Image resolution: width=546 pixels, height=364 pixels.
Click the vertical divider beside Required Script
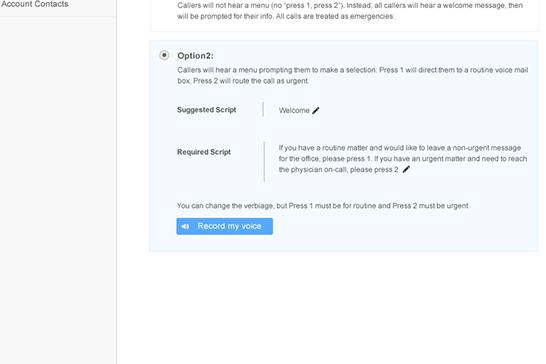(264, 162)
